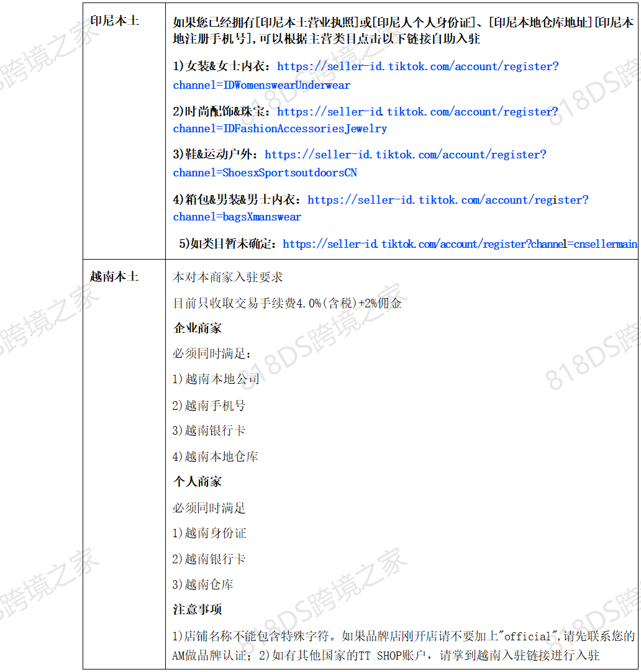Click the 印尼本土 row header cell

pos(114,21)
